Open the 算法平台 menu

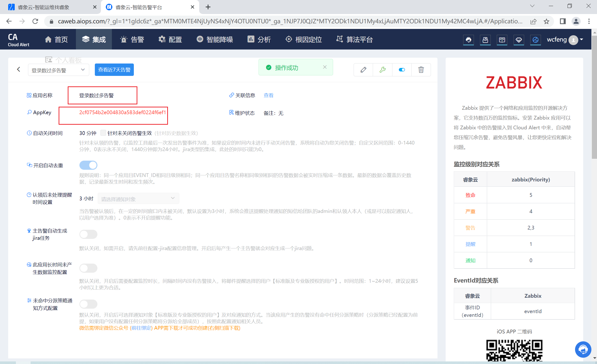(x=355, y=39)
